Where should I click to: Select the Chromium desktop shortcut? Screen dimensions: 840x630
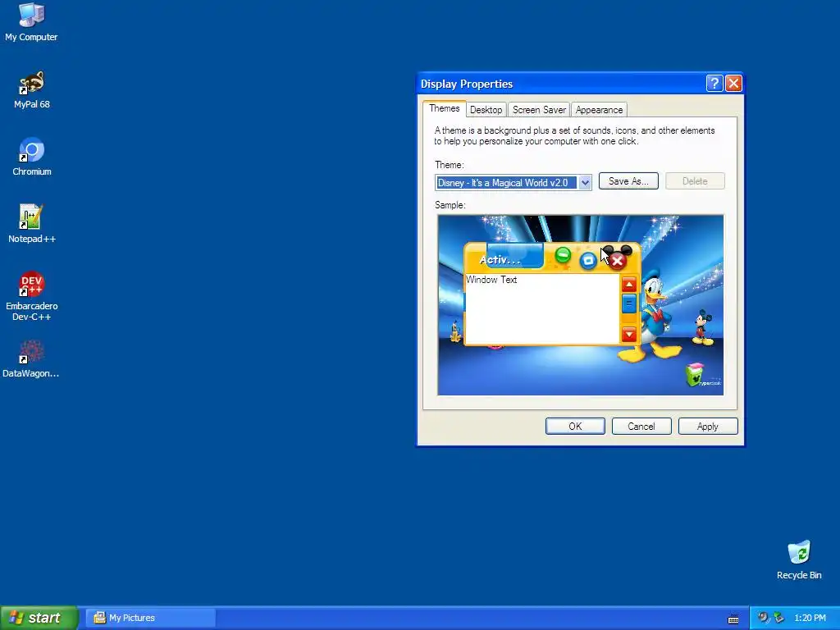point(32,157)
